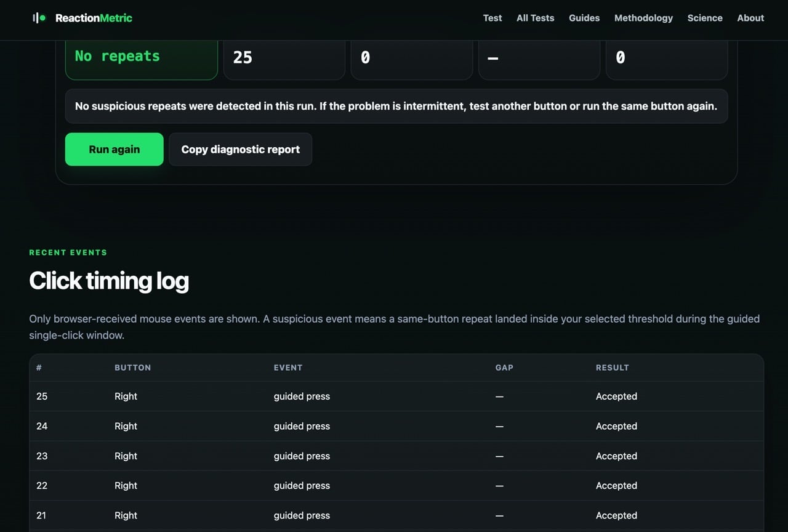
Task: Click the card showing 25
Action: (284, 60)
